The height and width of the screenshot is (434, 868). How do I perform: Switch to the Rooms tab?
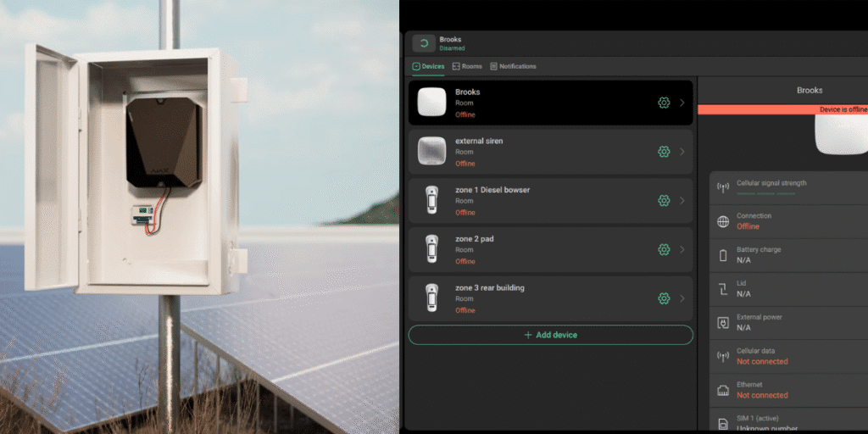pos(467,66)
